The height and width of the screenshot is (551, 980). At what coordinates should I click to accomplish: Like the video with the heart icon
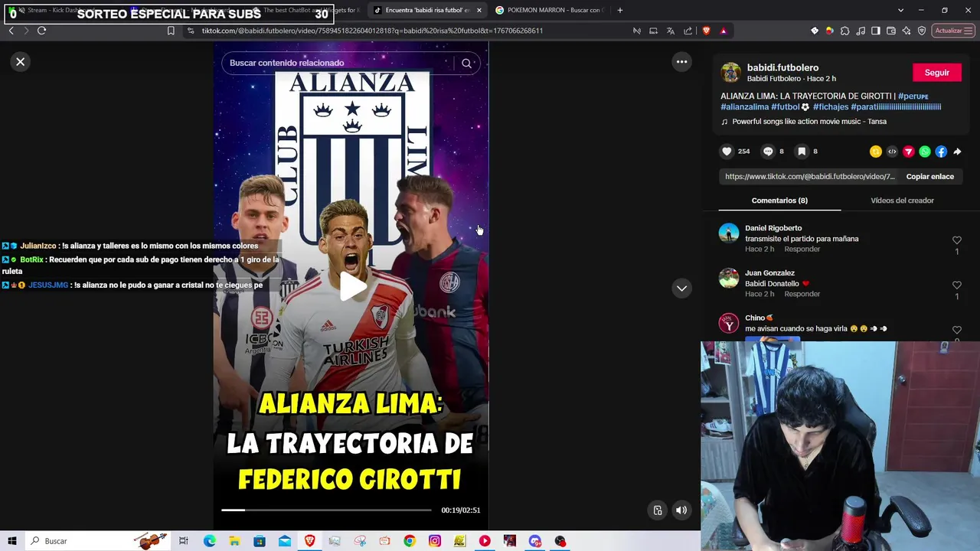click(727, 152)
